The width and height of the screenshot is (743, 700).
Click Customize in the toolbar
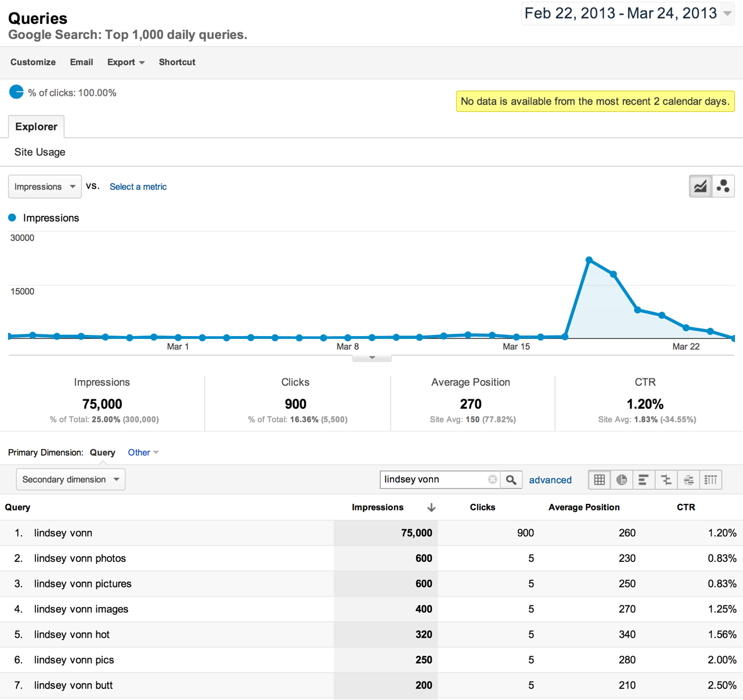33,62
